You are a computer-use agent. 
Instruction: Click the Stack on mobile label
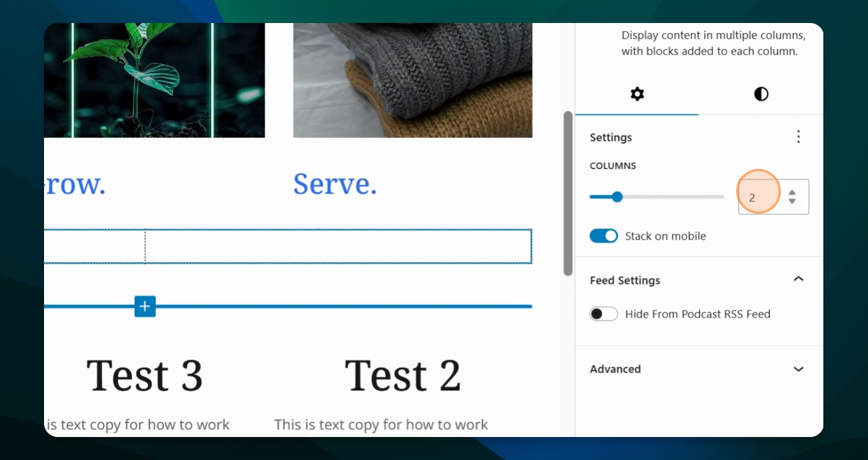tap(666, 236)
